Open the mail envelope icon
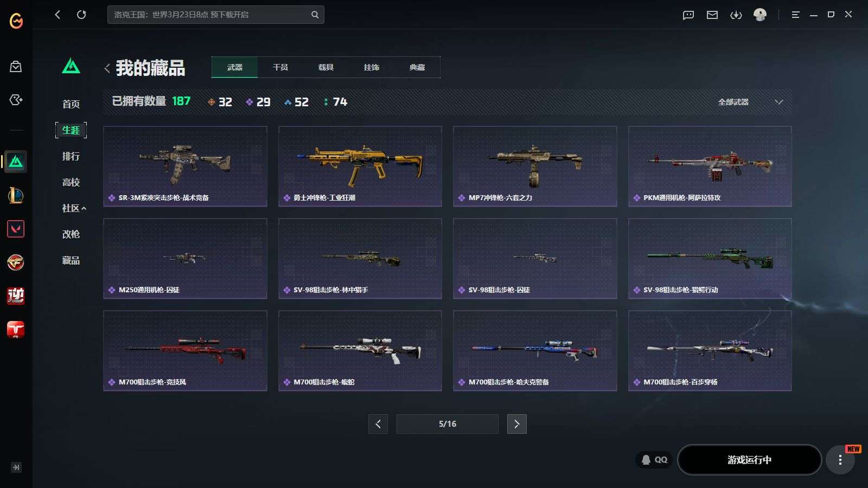Viewport: 868px width, 488px height. (x=712, y=15)
